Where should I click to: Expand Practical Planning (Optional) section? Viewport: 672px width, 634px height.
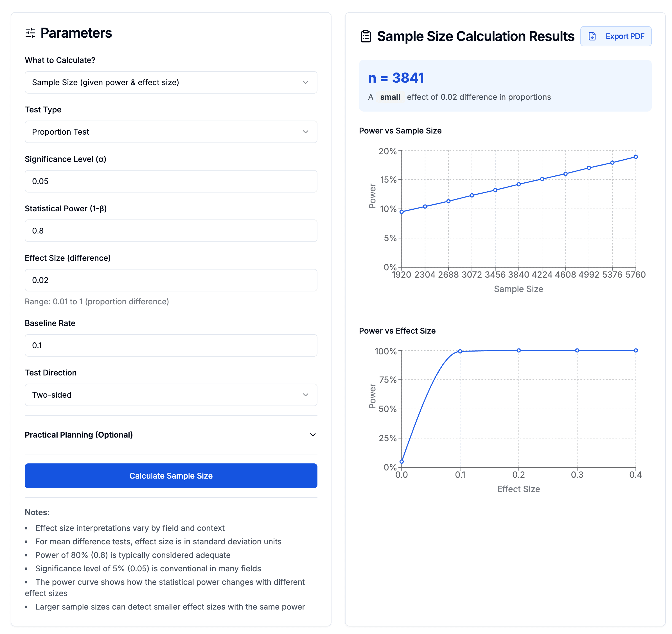tap(171, 434)
